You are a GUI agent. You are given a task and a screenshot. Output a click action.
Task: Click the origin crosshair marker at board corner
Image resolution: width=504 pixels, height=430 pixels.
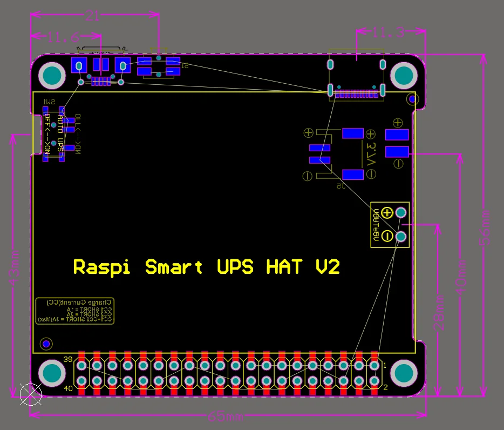31,394
